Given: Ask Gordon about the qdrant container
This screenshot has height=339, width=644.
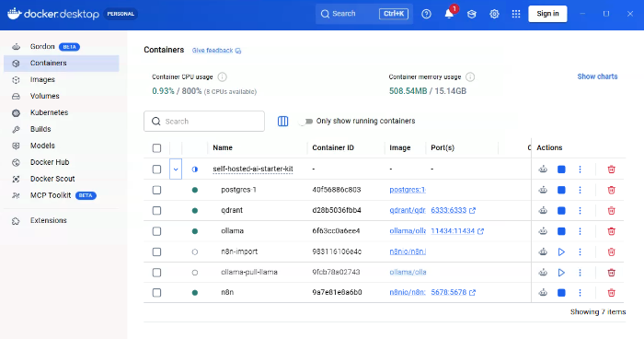Looking at the screenshot, I should (543, 210).
